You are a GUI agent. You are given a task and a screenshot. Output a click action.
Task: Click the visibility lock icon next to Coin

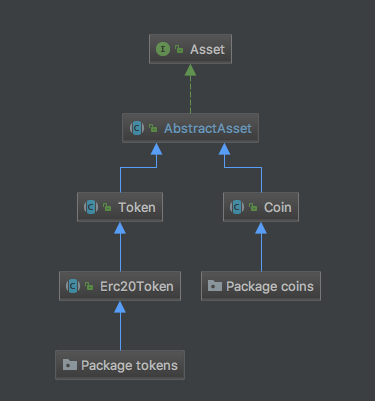point(253,207)
